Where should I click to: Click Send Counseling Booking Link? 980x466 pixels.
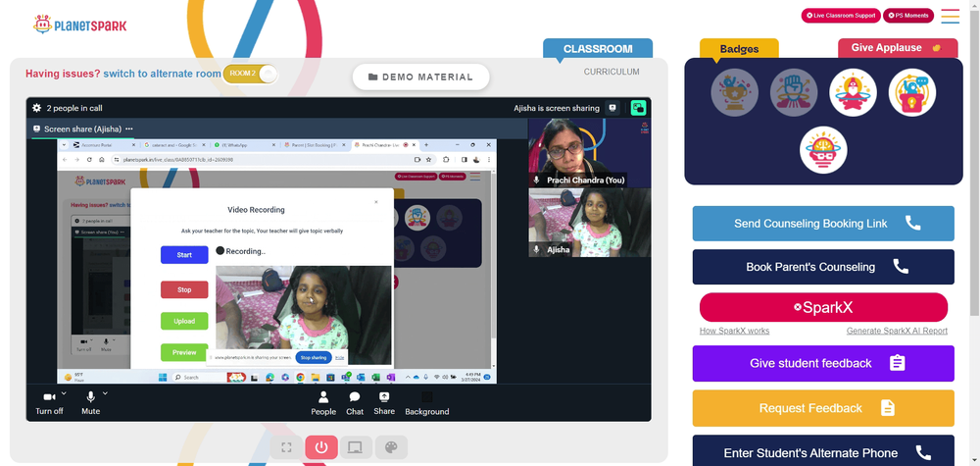tap(823, 224)
